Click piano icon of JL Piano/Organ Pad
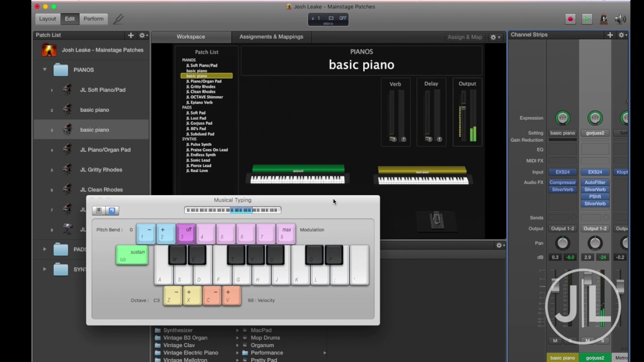644x362 pixels. (67, 149)
